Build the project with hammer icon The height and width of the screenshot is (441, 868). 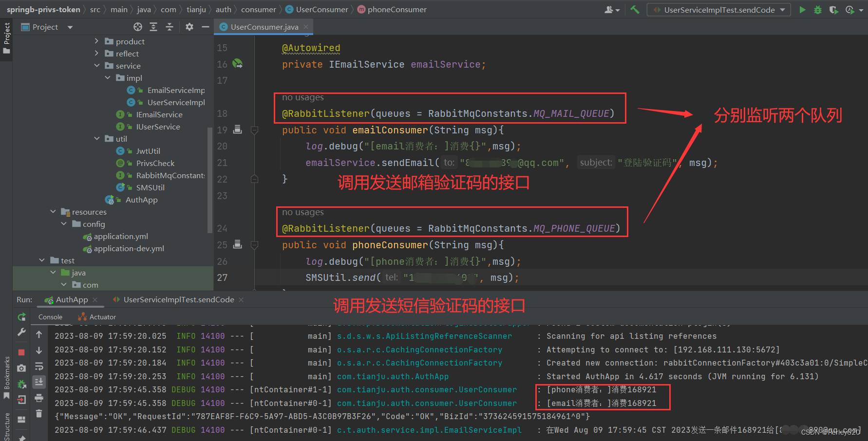click(635, 9)
